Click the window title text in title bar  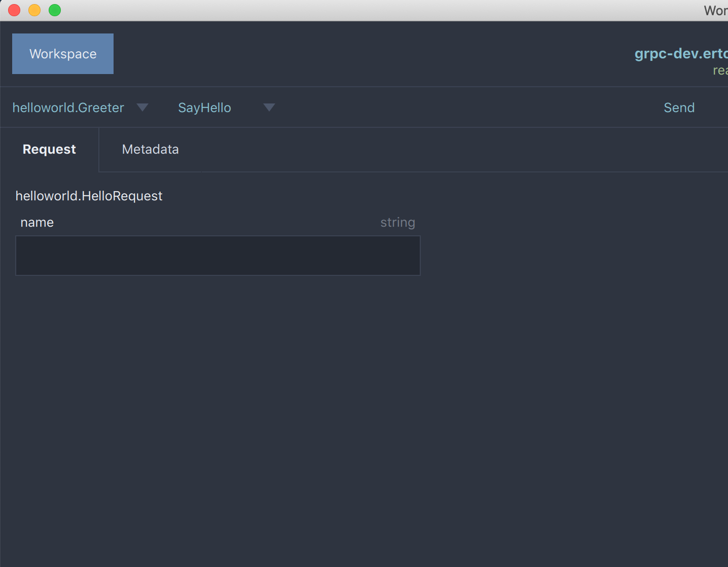(x=715, y=11)
